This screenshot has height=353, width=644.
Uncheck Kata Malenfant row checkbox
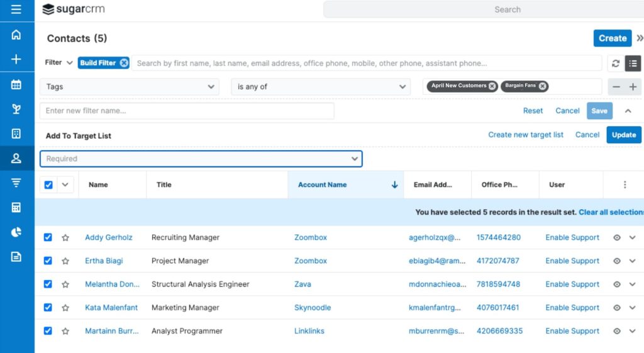pyautogui.click(x=48, y=308)
